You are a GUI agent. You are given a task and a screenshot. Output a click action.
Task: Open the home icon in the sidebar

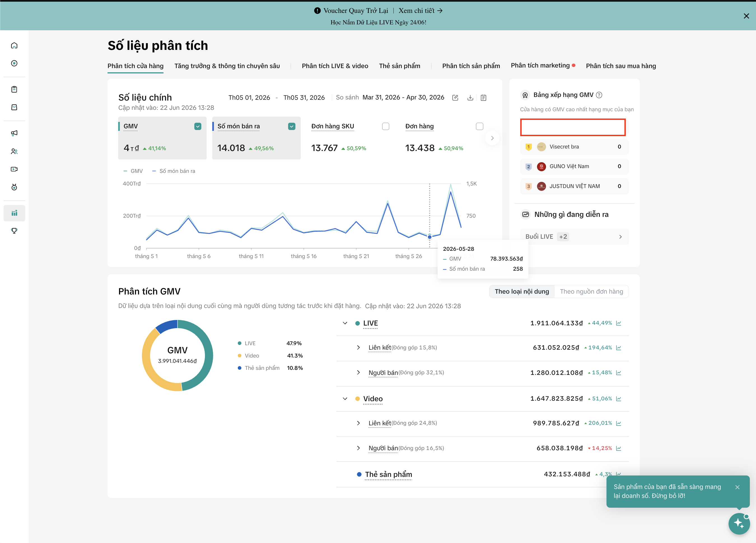[14, 45]
